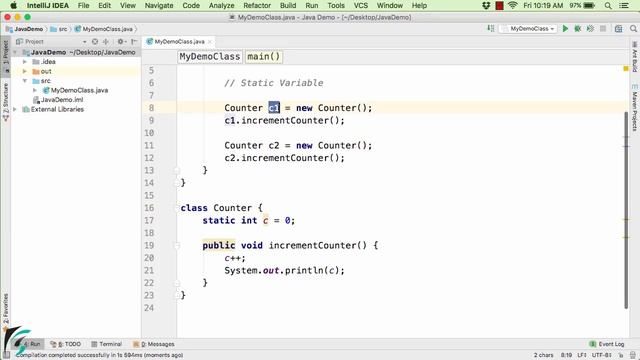Select JavaDemo.iml in project tree

tap(58, 100)
